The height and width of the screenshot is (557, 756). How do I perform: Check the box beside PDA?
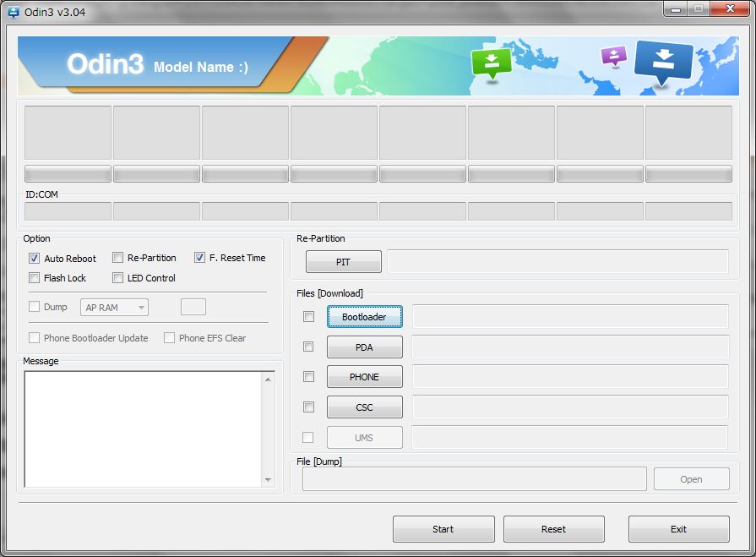308,347
